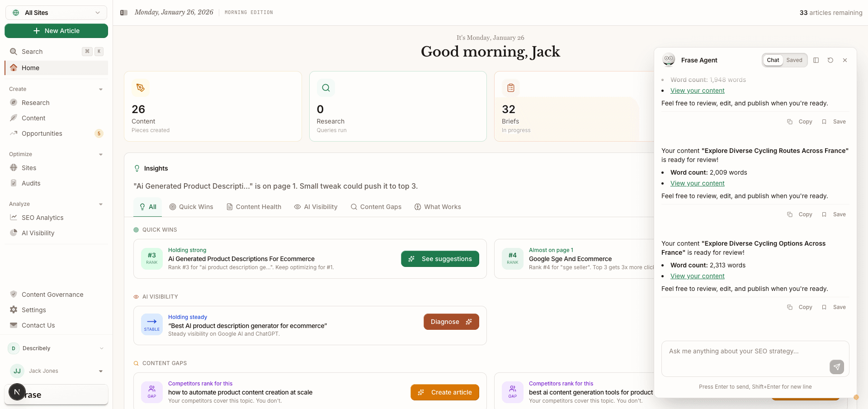Viewport: 868px width, 409px height.
Task: Collapse the Create section
Action: tap(100, 89)
